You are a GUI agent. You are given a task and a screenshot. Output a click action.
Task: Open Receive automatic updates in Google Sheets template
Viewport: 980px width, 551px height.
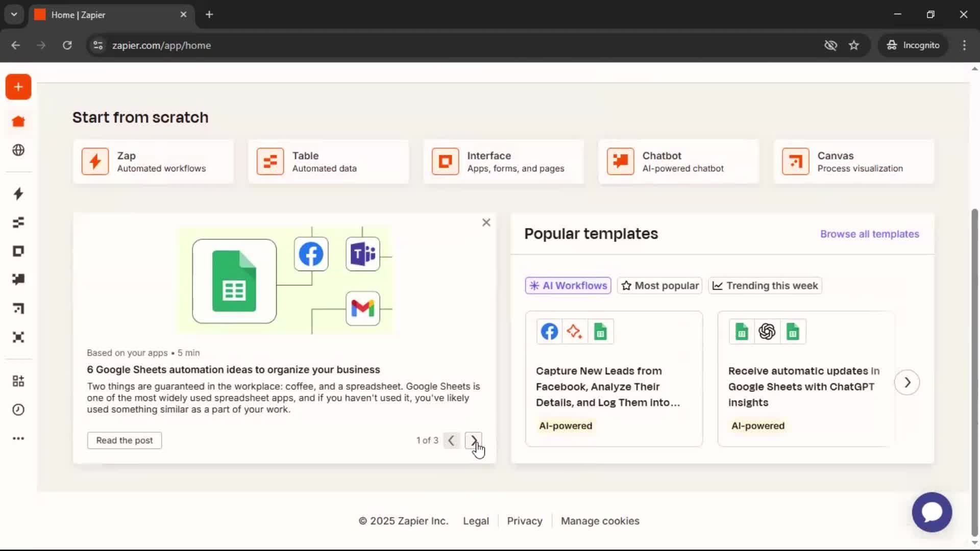click(x=806, y=379)
